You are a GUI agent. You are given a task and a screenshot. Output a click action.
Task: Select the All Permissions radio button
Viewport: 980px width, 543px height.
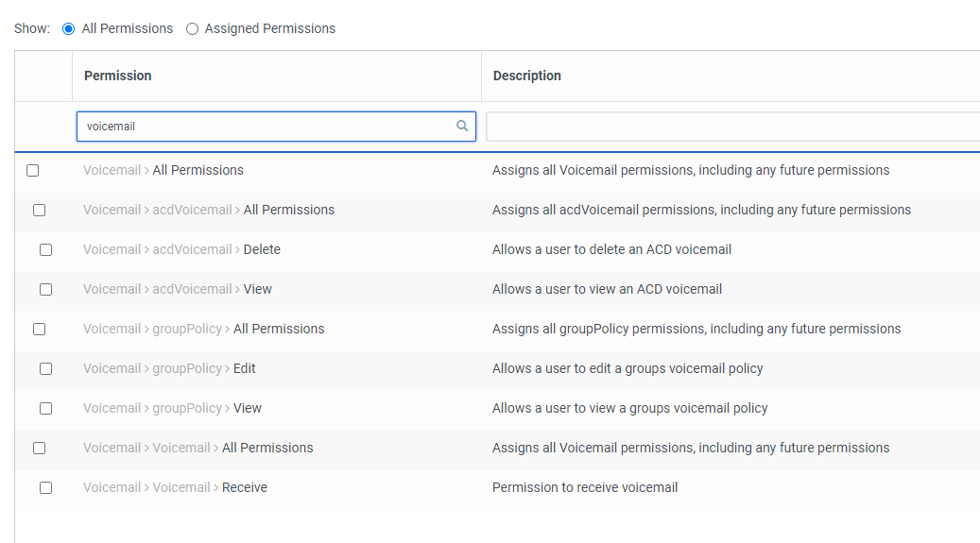click(x=68, y=28)
